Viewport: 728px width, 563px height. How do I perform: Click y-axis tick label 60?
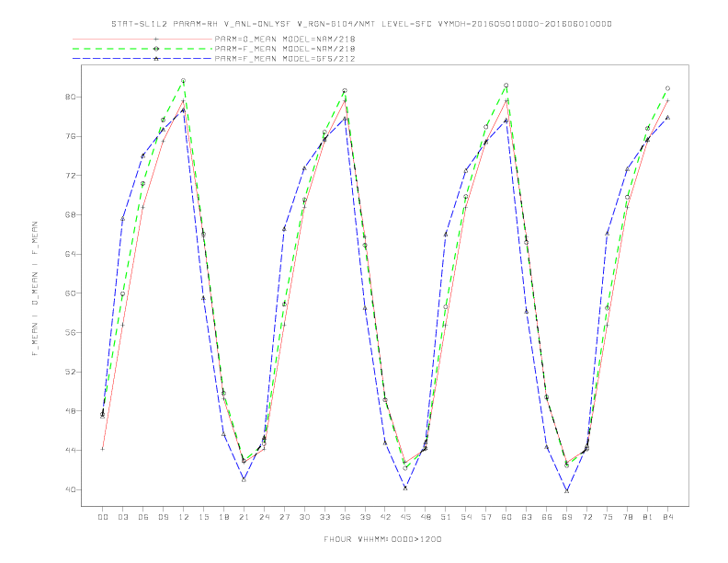point(69,293)
